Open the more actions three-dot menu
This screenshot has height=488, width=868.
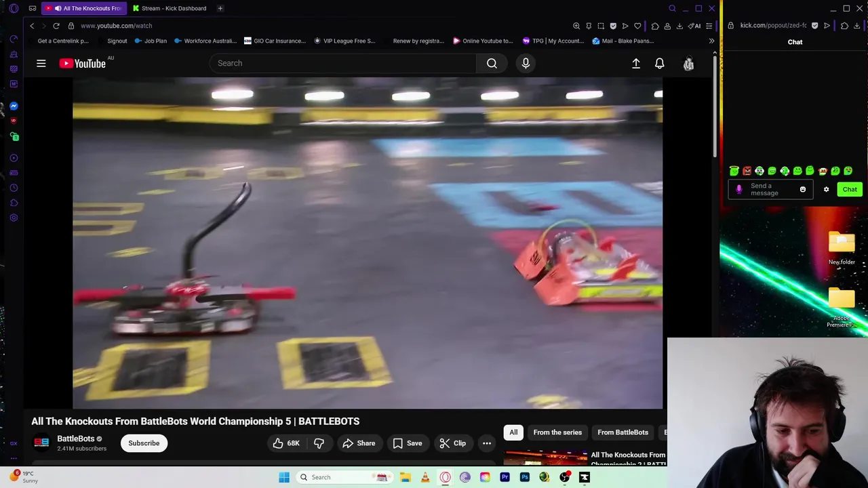pyautogui.click(x=487, y=443)
